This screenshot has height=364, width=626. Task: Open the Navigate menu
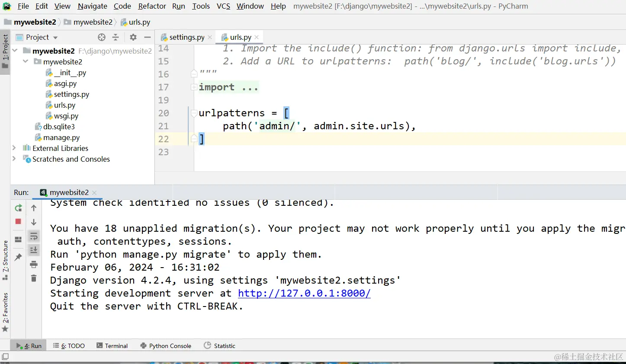click(92, 6)
